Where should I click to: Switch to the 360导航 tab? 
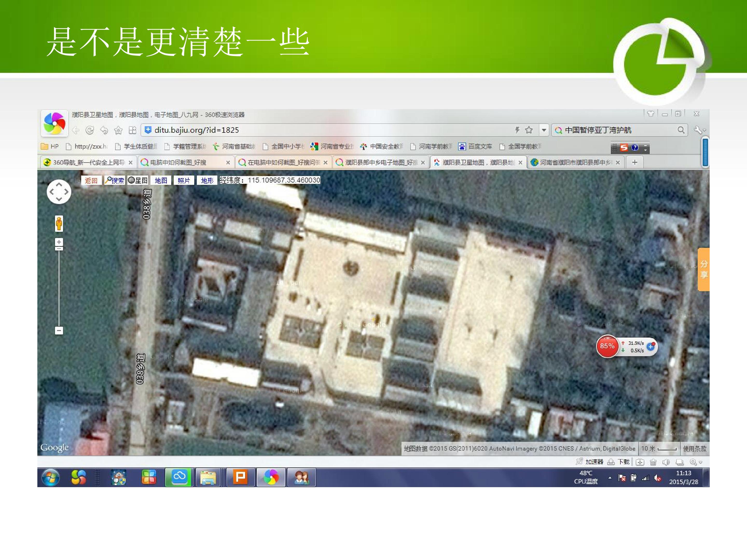(88, 162)
